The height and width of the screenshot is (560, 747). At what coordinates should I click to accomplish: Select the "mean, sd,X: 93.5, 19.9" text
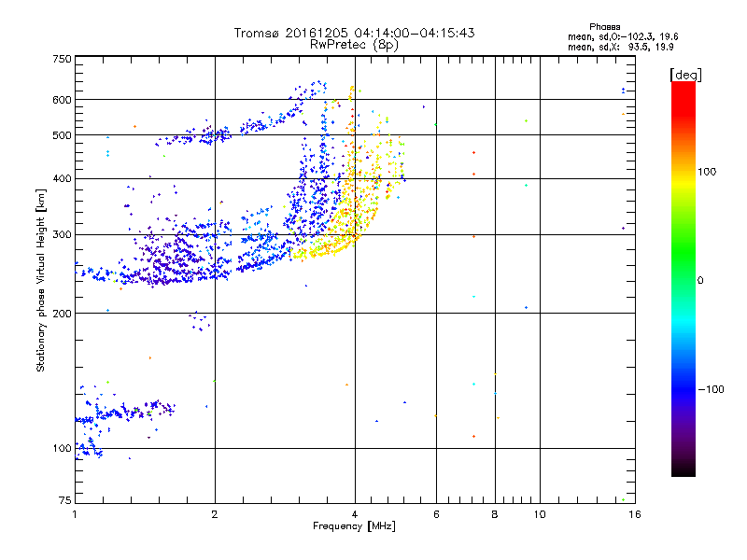click(x=620, y=47)
